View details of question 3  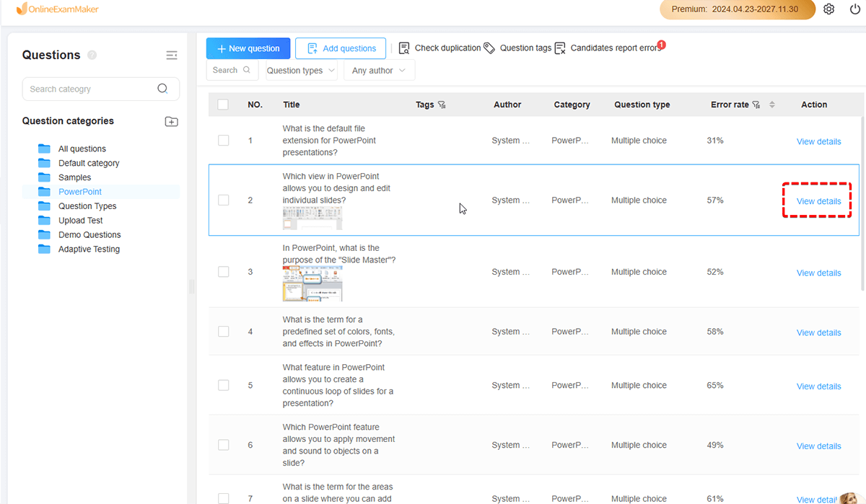tap(818, 273)
